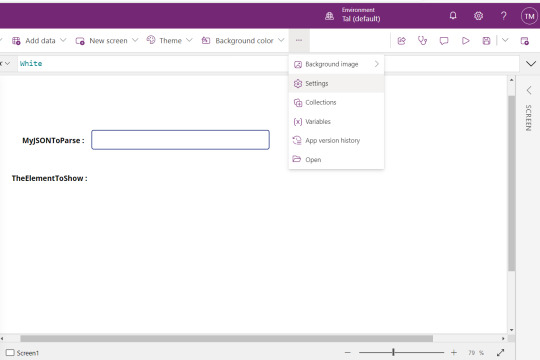Image resolution: width=540 pixels, height=360 pixels.
Task: Expand the Background color dropdown arrow
Action: [281, 40]
